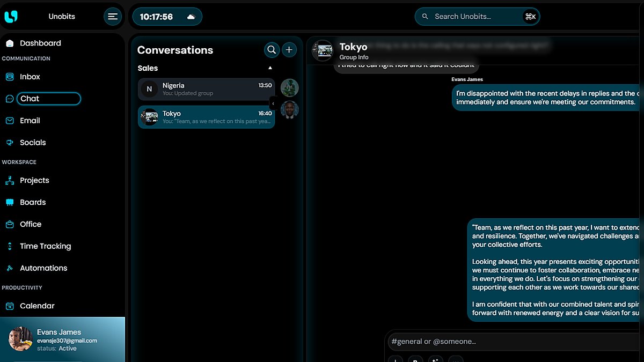Collapse the conversations panel chevron handle
Viewport: 644px width, 362px height.
click(273, 104)
